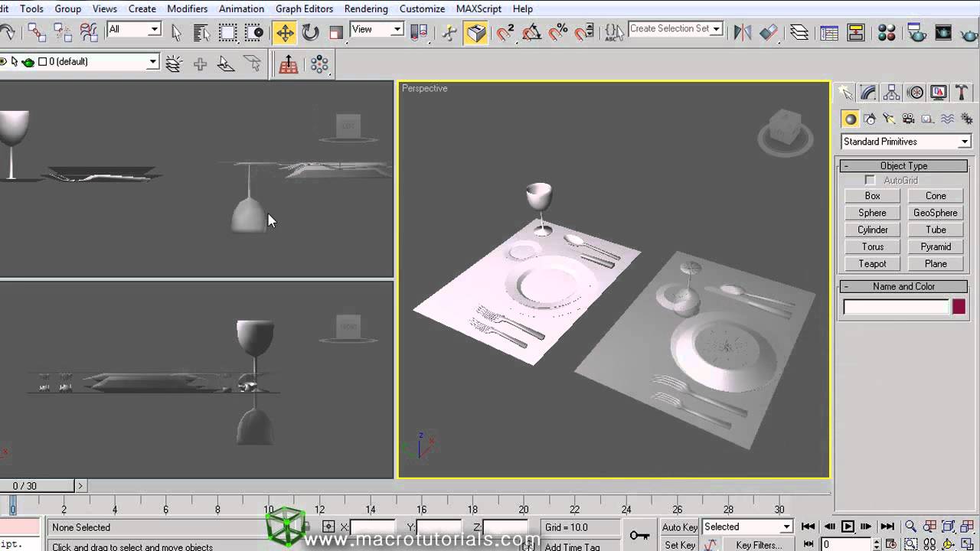Open the reference coordinate View dropdown
The image size is (980, 551).
tap(377, 29)
